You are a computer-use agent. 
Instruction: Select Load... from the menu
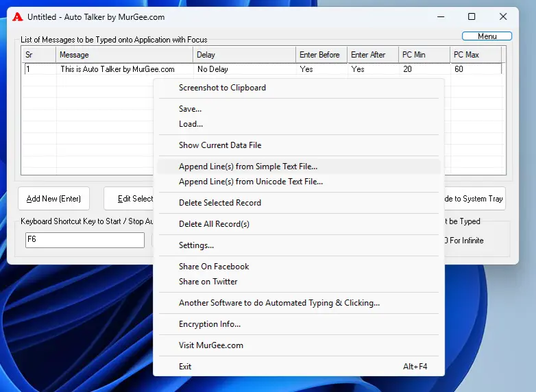(299, 124)
